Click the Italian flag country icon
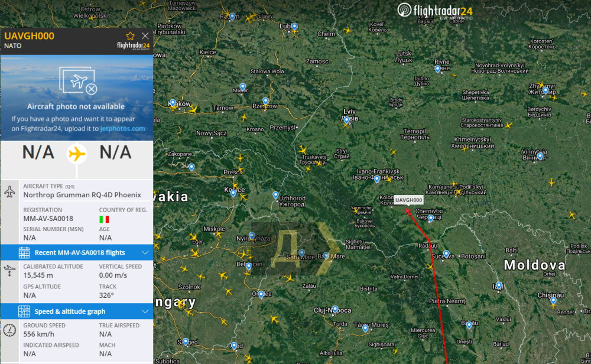Screen dimensions: 591x364 (104, 219)
